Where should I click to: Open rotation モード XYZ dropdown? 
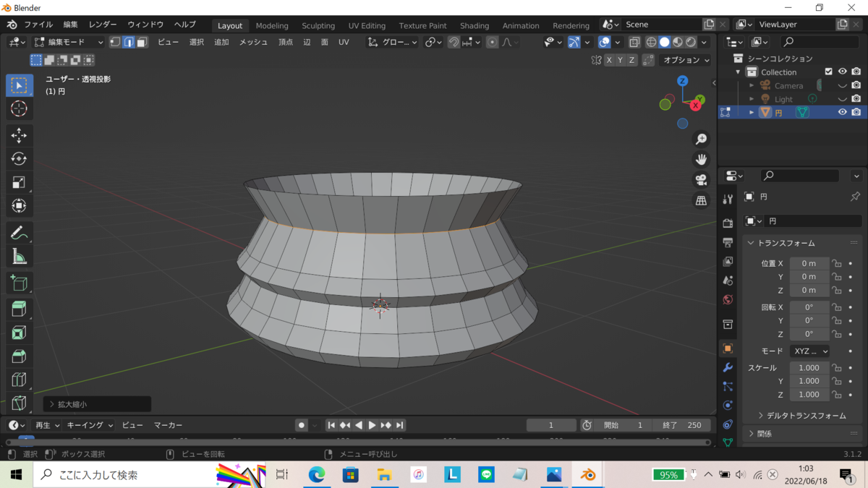click(809, 351)
